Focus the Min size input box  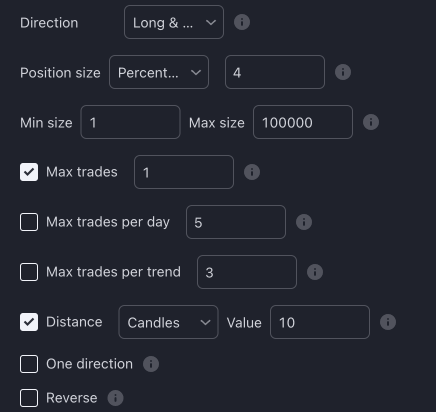click(130, 122)
